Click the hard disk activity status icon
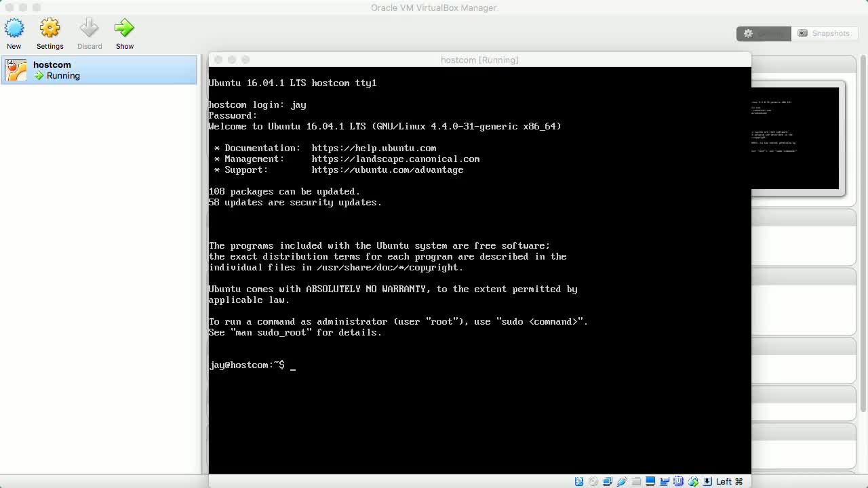Viewport: 868px width, 488px height. pyautogui.click(x=579, y=481)
